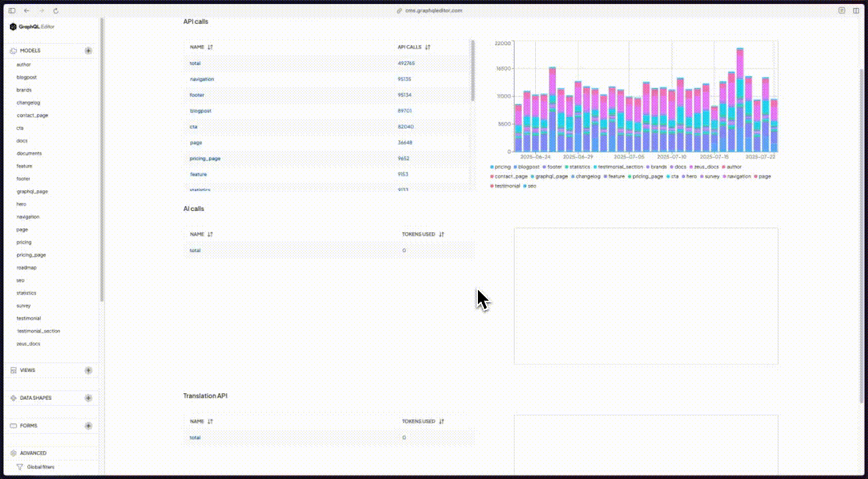Click the VIEWS section icon
Image resolution: width=868 pixels, height=479 pixels.
coord(13,371)
